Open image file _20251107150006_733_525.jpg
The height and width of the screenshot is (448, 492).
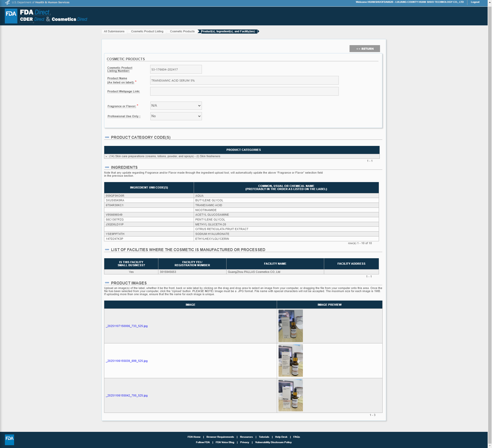(x=127, y=326)
